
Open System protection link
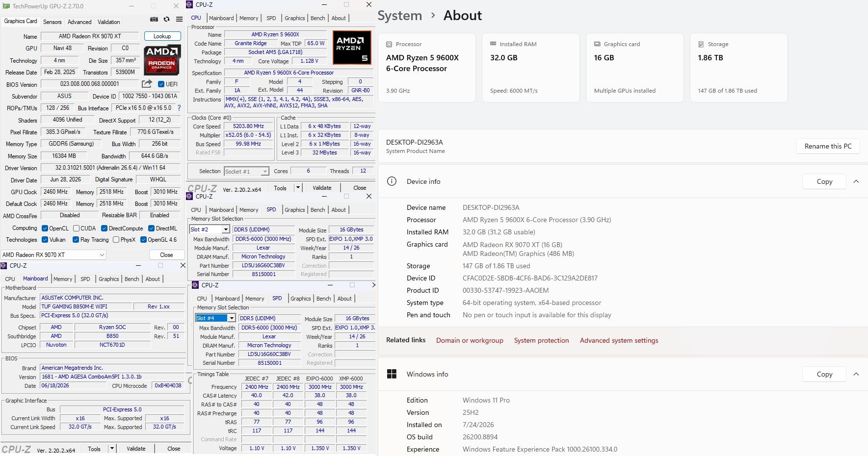(x=541, y=340)
